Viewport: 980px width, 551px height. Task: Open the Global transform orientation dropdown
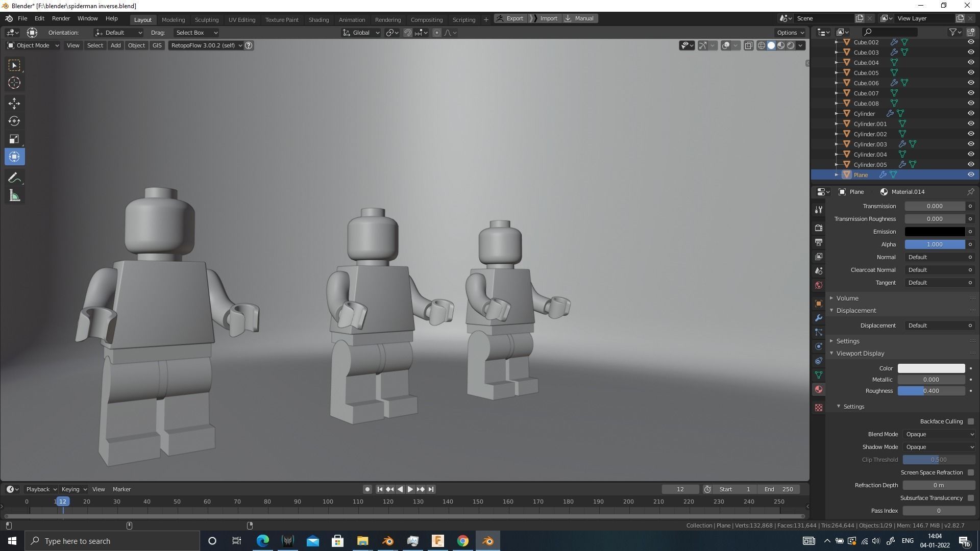coord(361,33)
